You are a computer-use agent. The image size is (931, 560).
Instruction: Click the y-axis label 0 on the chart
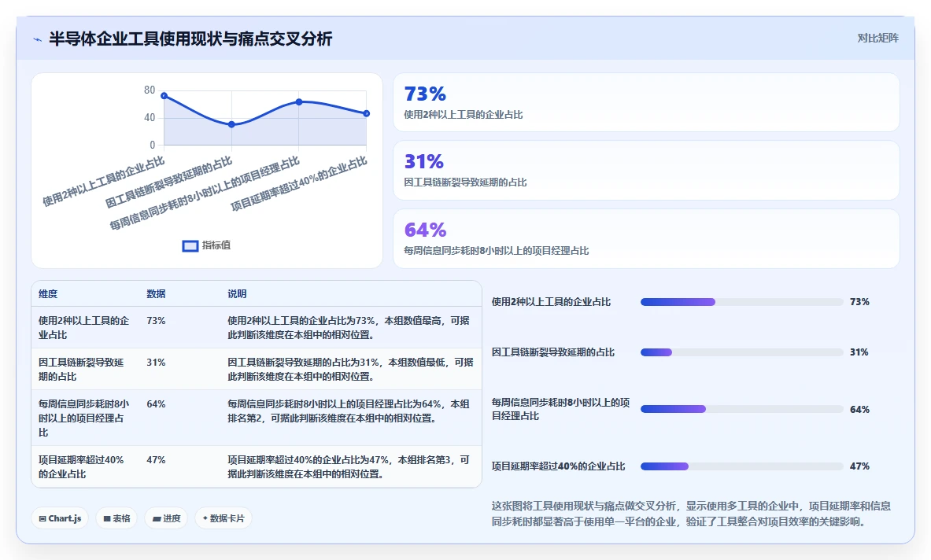point(152,145)
